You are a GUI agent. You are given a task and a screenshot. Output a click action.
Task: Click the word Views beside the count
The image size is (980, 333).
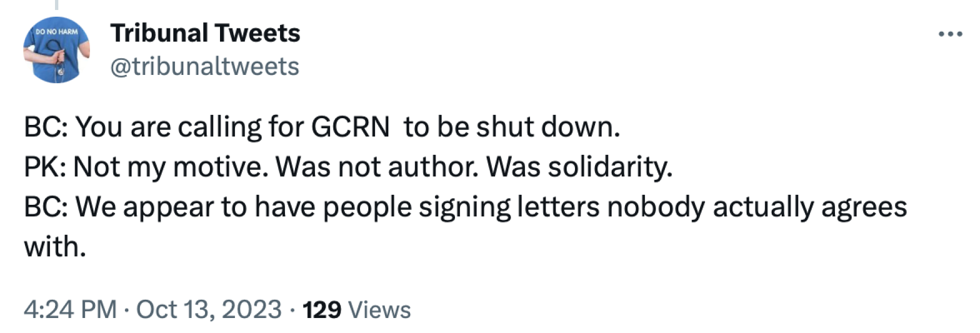379,310
